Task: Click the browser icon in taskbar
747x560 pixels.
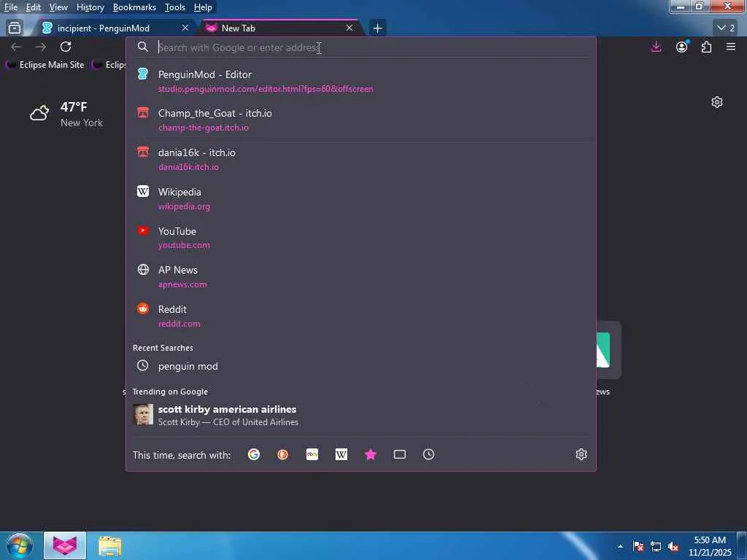Action: click(x=65, y=545)
